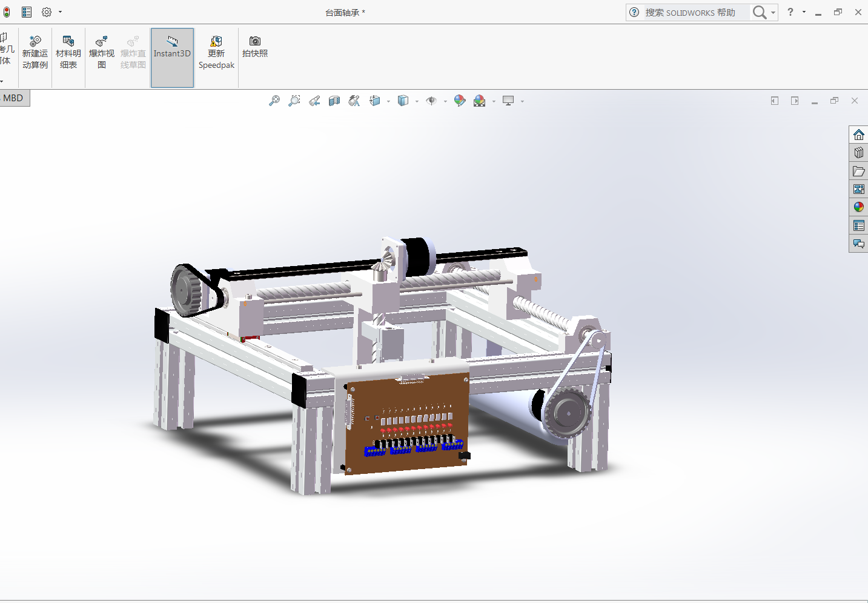Open the Appearances color ball task pane tab
868x603 pixels.
[858, 207]
